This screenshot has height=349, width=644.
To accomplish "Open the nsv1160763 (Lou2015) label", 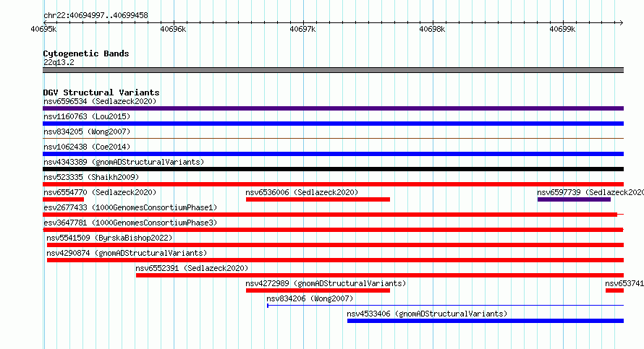I will (87, 116).
